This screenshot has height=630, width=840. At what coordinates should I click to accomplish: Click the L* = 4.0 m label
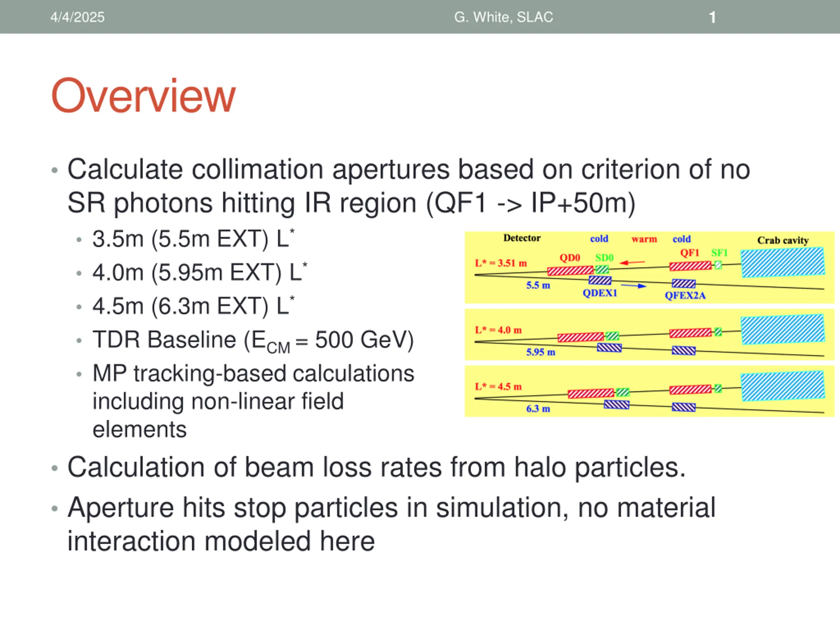(498, 330)
